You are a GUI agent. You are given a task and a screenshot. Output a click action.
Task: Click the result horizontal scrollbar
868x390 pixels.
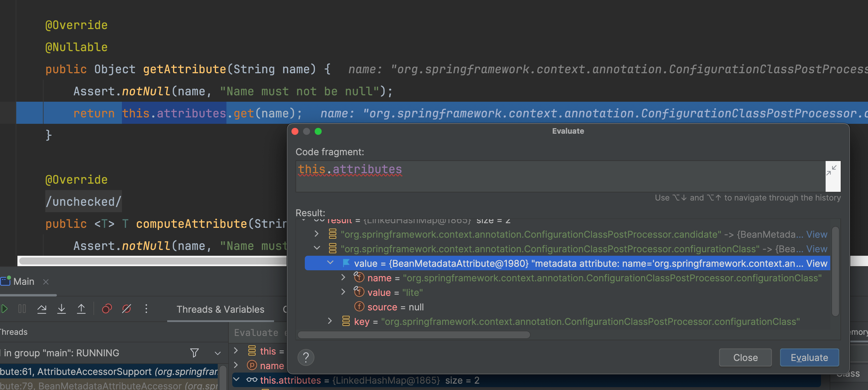(x=413, y=335)
